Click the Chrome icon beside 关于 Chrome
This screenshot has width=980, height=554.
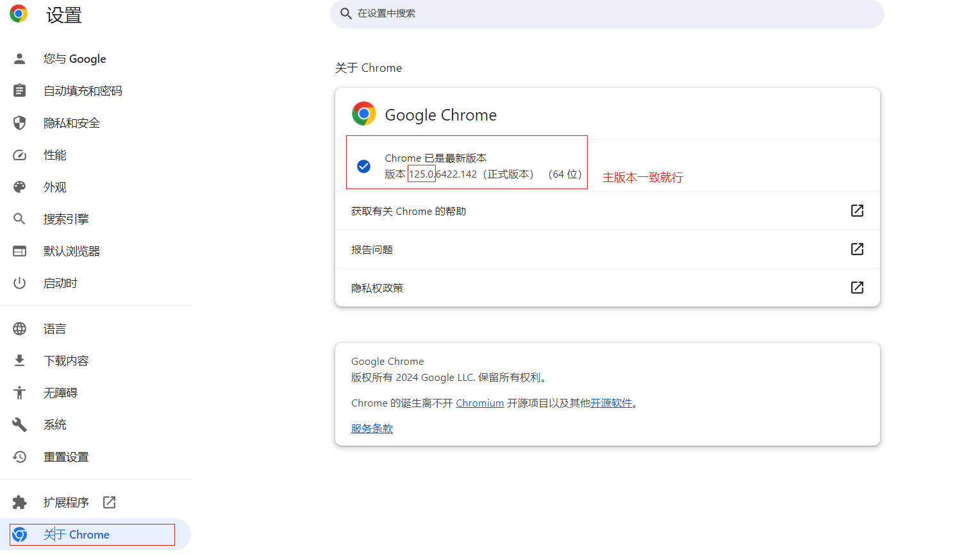point(20,535)
